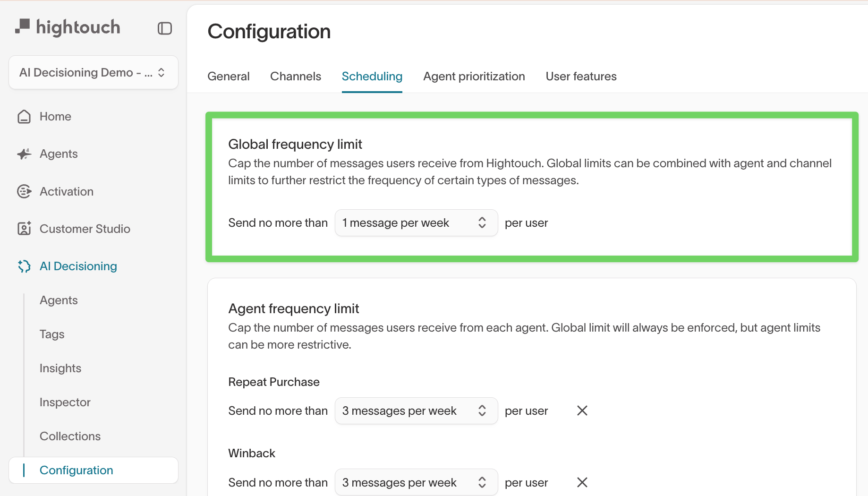
Task: Remove the Repeat Purchase frequency limit
Action: (x=582, y=411)
